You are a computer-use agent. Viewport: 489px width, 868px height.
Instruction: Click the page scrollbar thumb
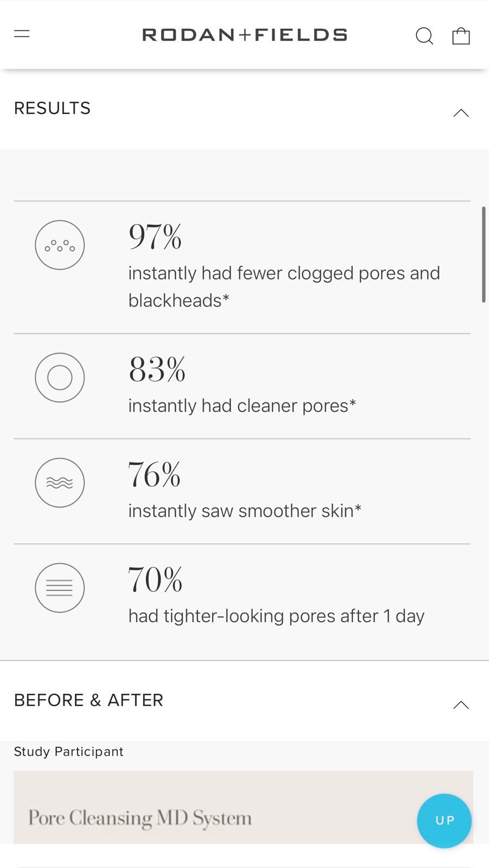[484, 254]
